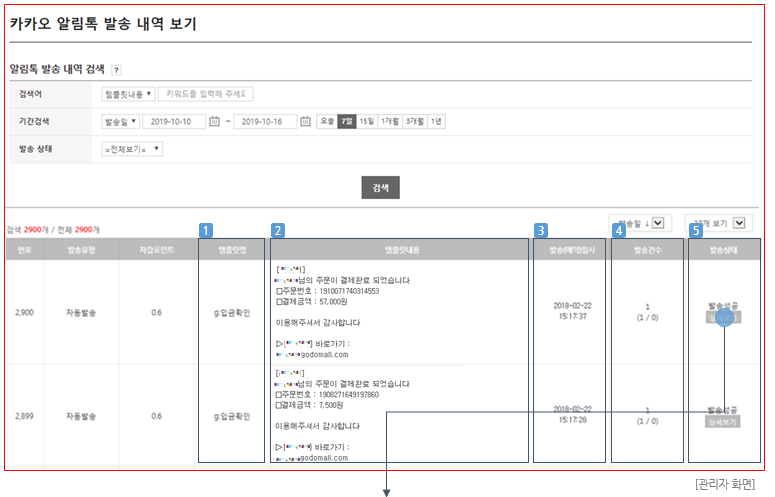775x497 pixels.
Task: Click the numbered marker 1 above 템플릿명
Action: pyautogui.click(x=206, y=230)
